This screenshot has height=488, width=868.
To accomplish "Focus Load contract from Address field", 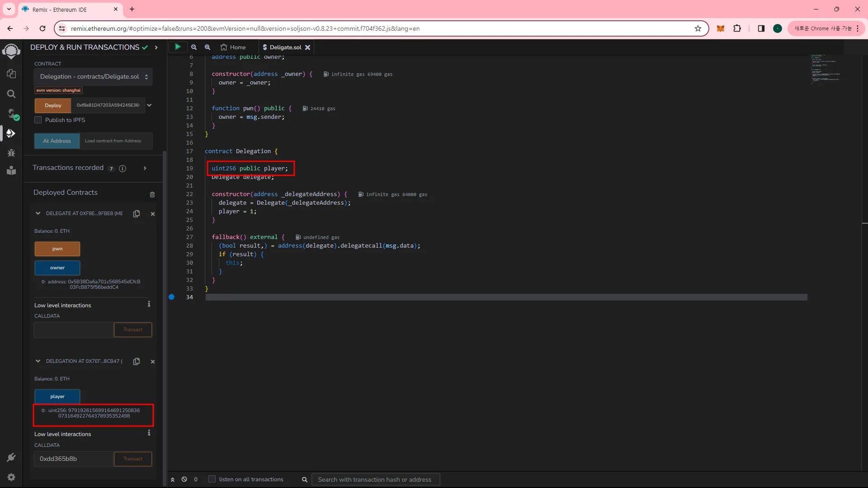I will pyautogui.click(x=116, y=141).
